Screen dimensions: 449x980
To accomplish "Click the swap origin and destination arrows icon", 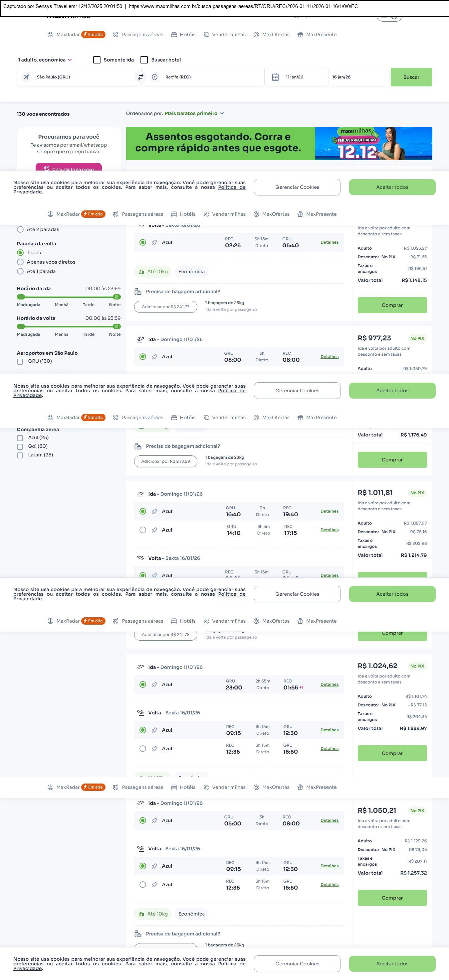I will tap(140, 77).
